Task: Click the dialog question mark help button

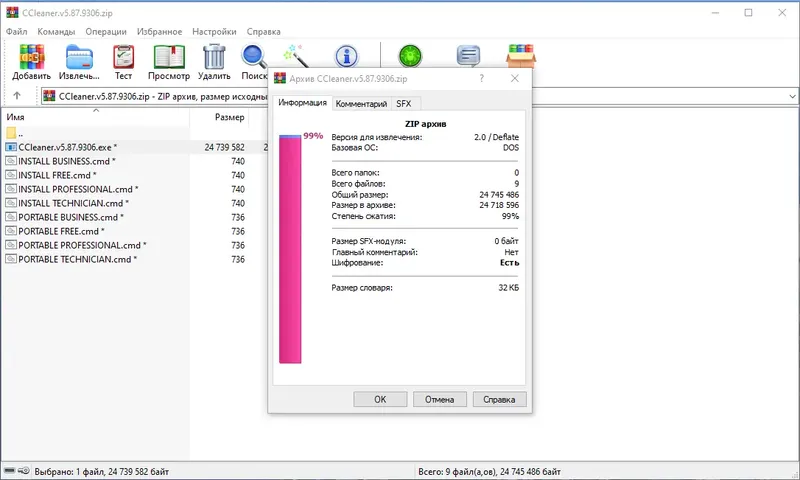Action: [481, 78]
